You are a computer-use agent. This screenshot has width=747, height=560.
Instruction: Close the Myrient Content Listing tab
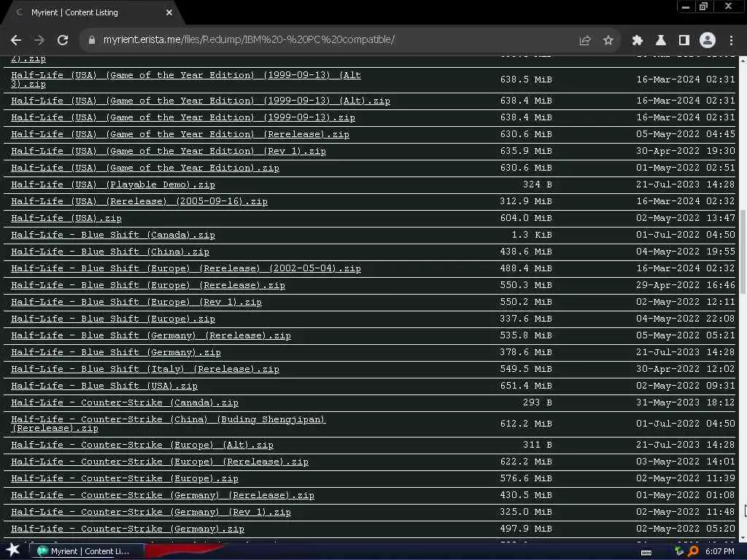169,12
